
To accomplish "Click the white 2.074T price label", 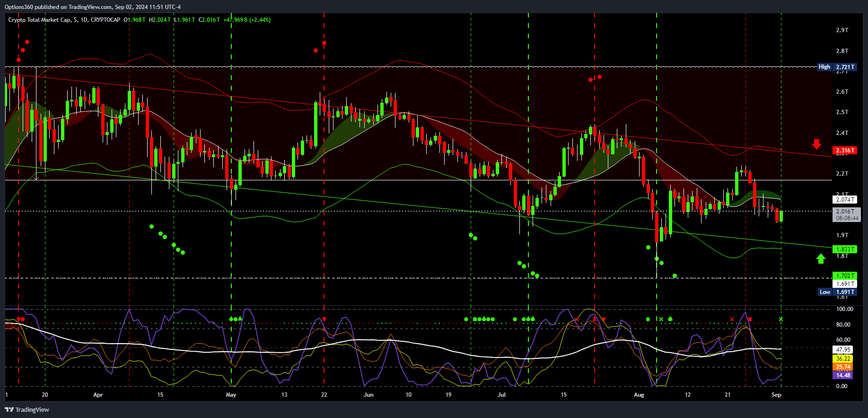I will (x=845, y=200).
